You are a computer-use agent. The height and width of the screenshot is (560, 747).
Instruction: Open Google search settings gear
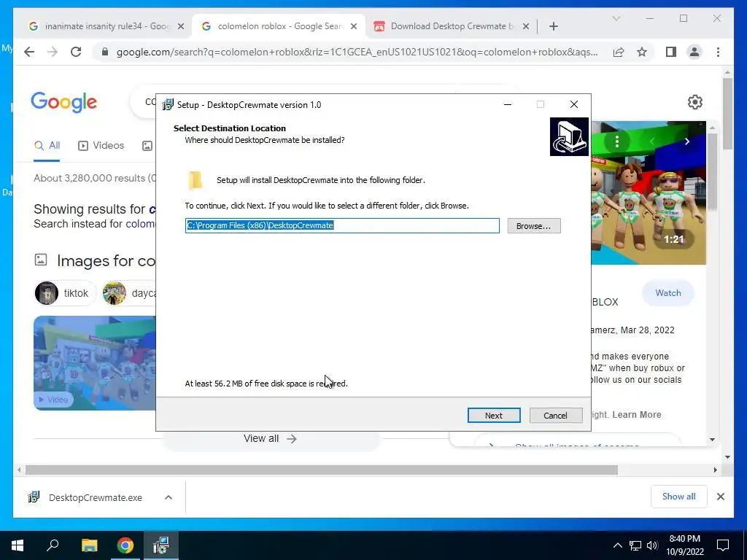tap(694, 102)
